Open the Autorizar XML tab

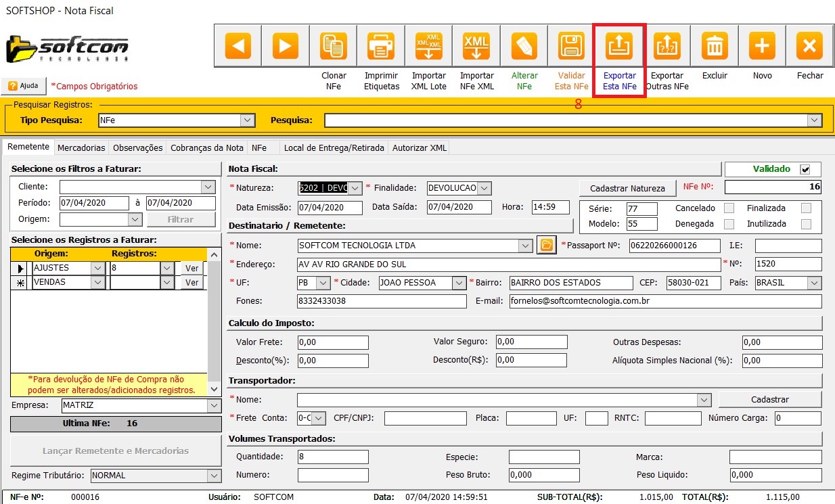419,147
